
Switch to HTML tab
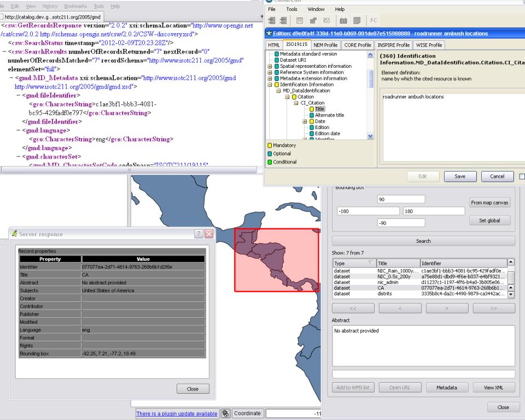[274, 45]
